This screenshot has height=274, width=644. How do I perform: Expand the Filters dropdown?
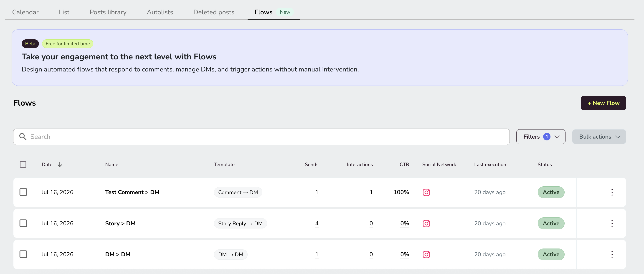540,137
